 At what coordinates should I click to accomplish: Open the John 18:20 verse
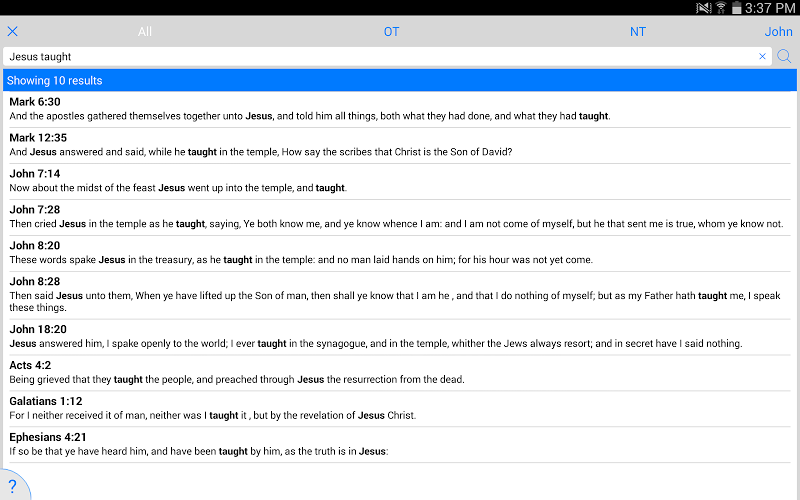[x=400, y=336]
